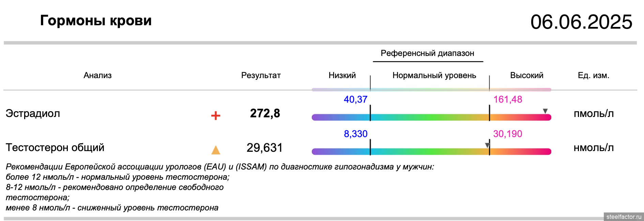This screenshot has height=221, width=644.
Task: Click the gray marker on Эстрадиол bar
Action: point(545,111)
